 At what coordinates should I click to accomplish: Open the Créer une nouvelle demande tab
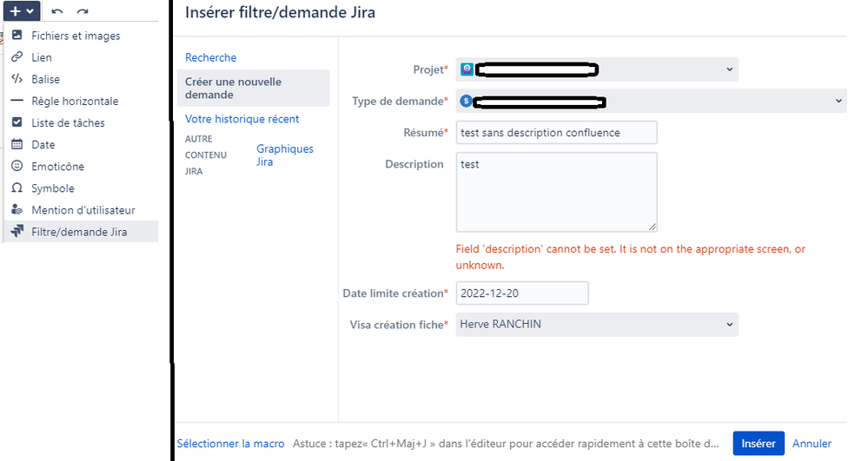click(x=253, y=88)
